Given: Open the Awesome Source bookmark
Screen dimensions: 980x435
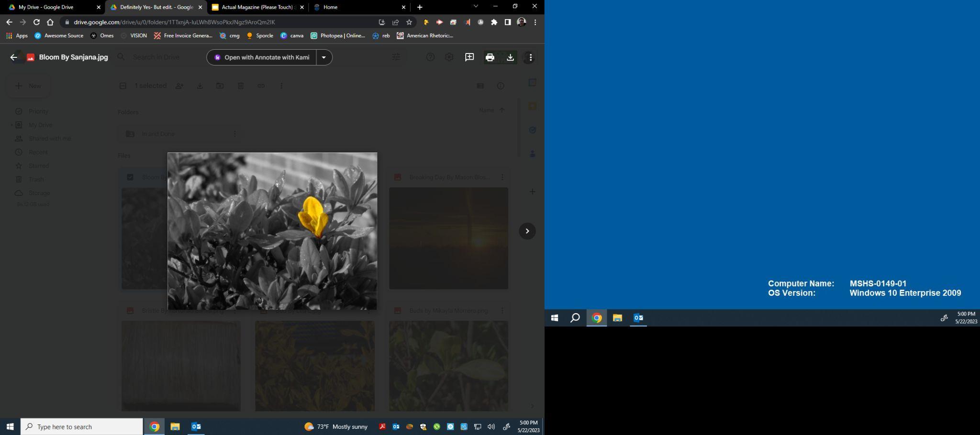Looking at the screenshot, I should [59, 35].
